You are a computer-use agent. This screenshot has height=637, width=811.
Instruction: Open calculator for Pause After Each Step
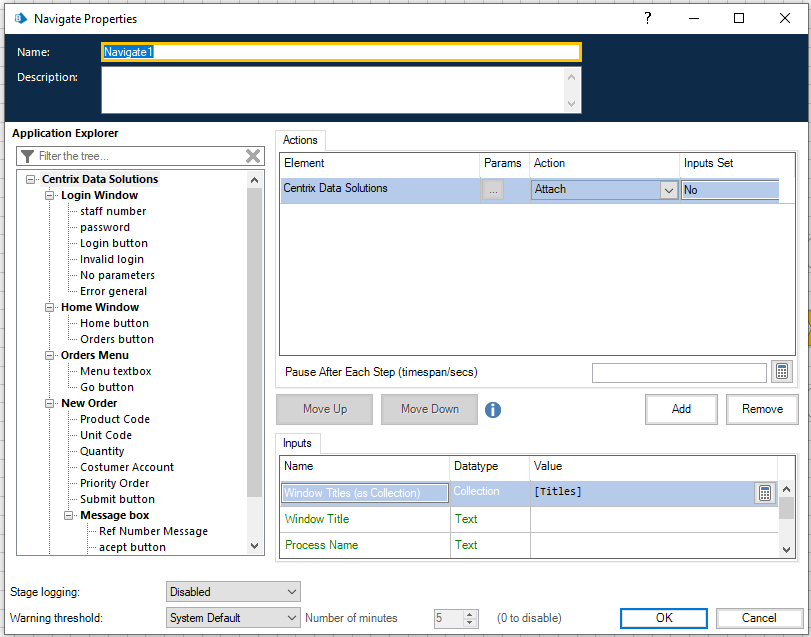tap(783, 372)
